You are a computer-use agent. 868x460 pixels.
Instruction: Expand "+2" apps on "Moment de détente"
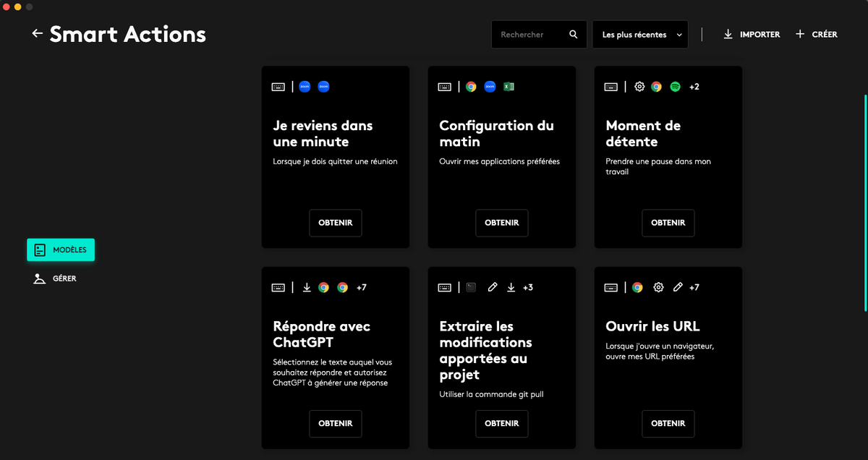pyautogui.click(x=694, y=86)
